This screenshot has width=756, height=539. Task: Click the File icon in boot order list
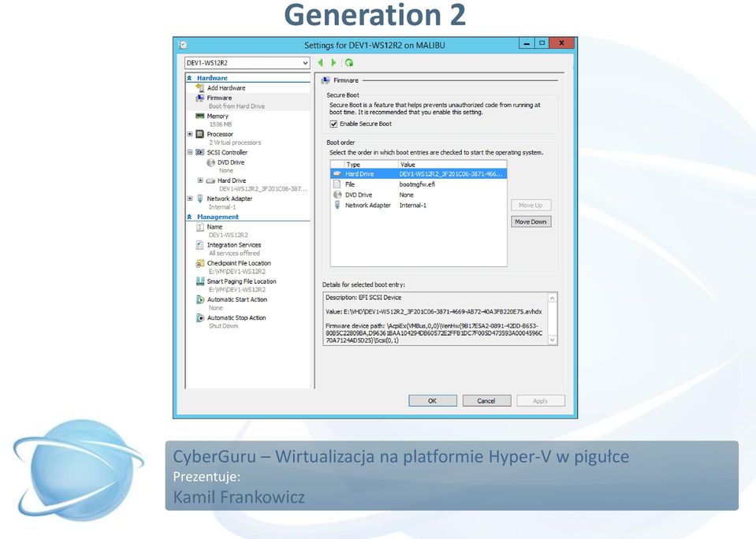tap(337, 184)
